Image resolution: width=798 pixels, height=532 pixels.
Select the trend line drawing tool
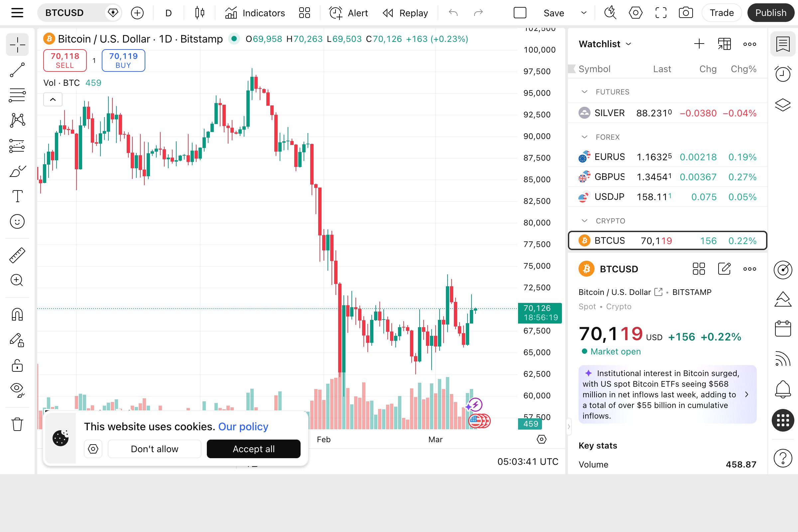coord(17,70)
